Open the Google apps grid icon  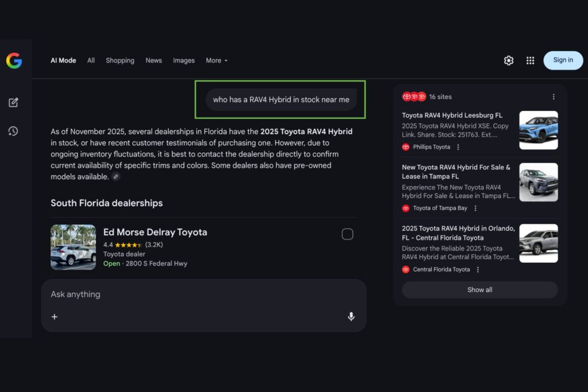530,60
